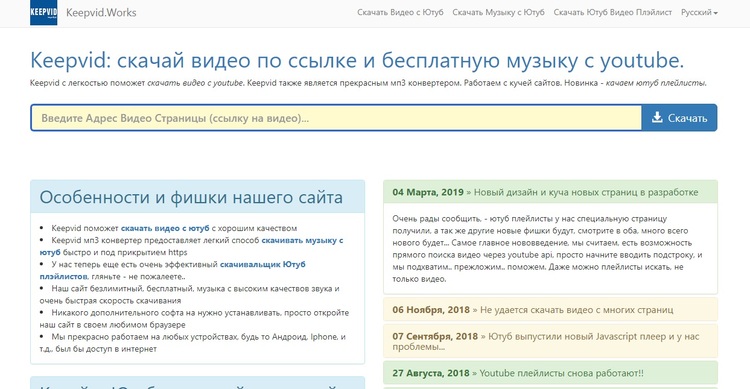Expand the 27 Августа, 2018 news entry
The image size is (750, 389).
[550, 373]
